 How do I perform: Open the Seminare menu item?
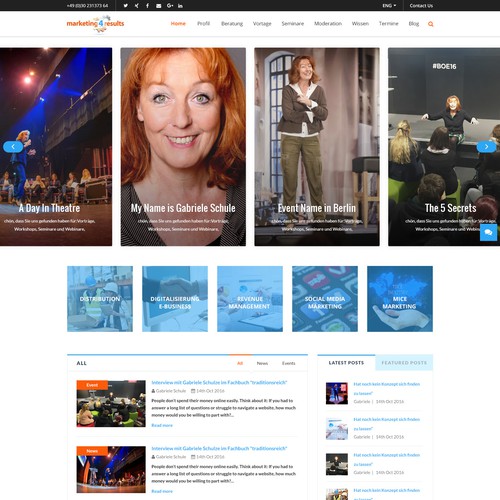pyautogui.click(x=293, y=23)
